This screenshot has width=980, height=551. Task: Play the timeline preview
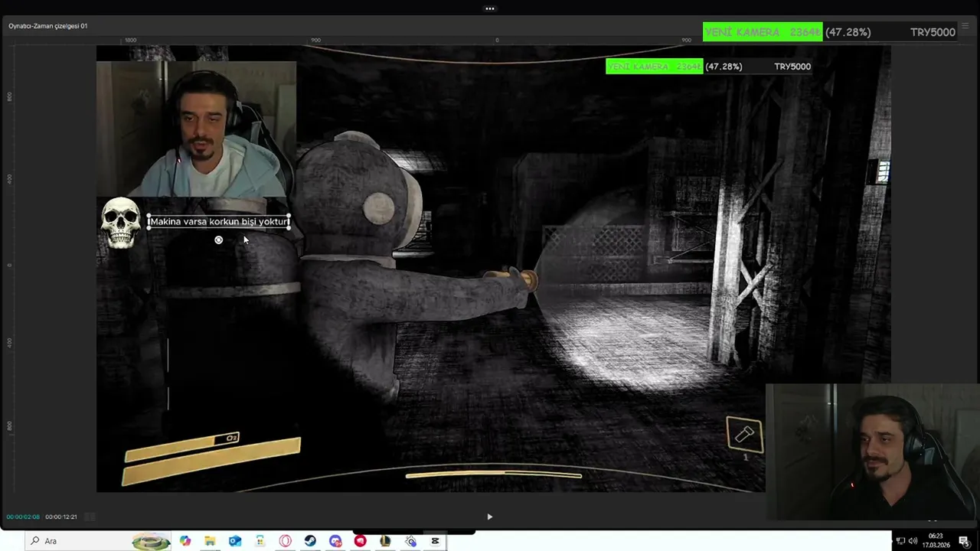(490, 517)
